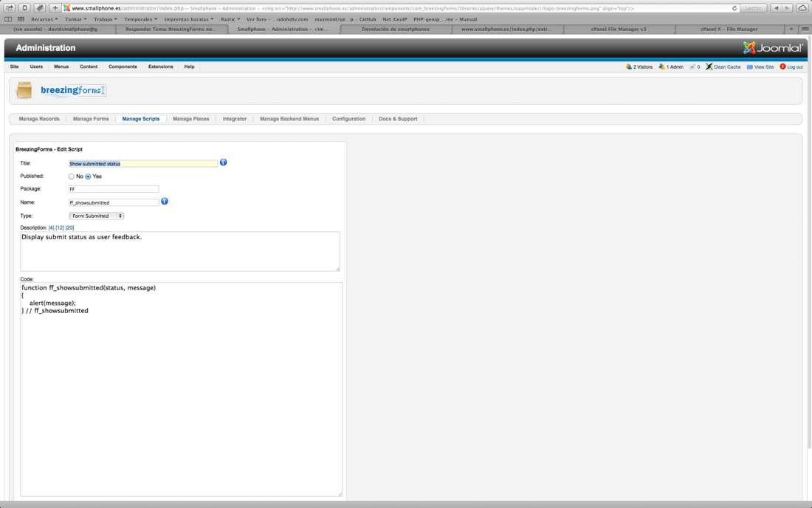
Task: Click in the Title input field
Action: (x=143, y=164)
